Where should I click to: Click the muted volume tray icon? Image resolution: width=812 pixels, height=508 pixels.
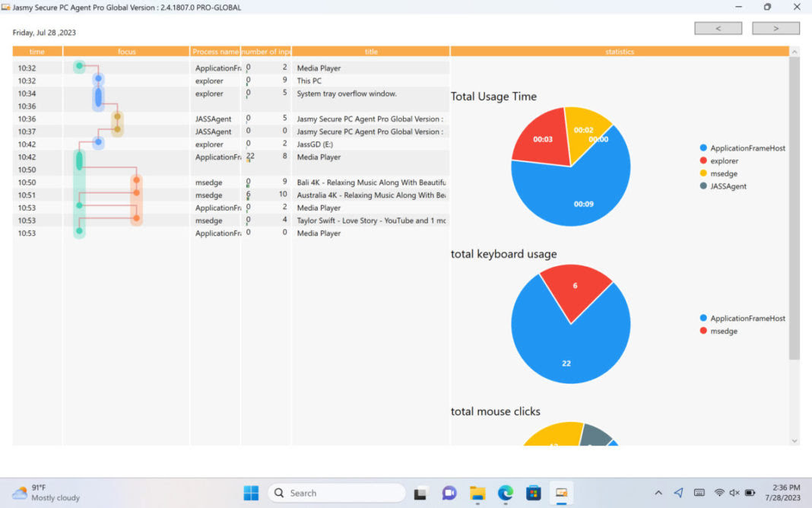click(x=734, y=493)
